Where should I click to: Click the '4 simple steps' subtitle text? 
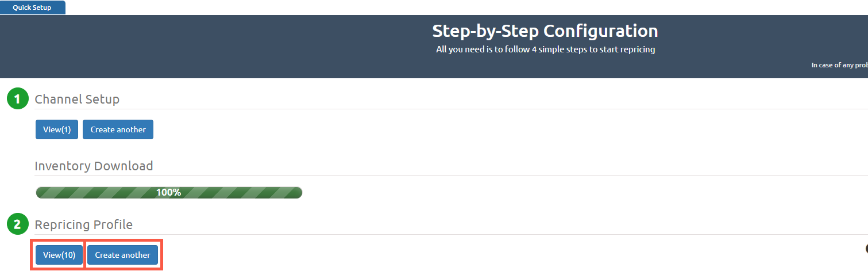coord(545,49)
